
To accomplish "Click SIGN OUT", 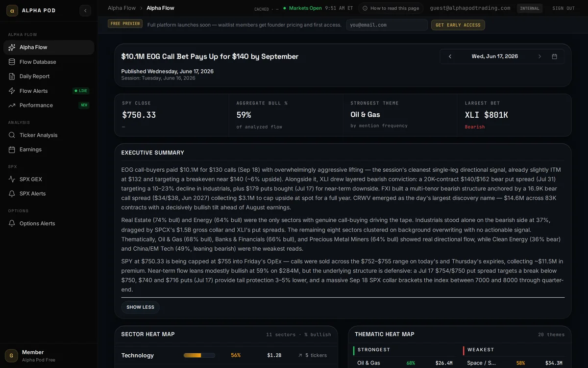I will pyautogui.click(x=563, y=8).
